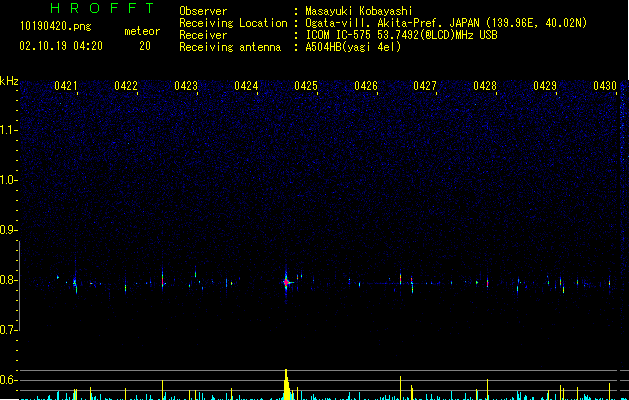This screenshot has height=400, width=629.
Task: Click the 0425 time marker
Action: [306, 86]
